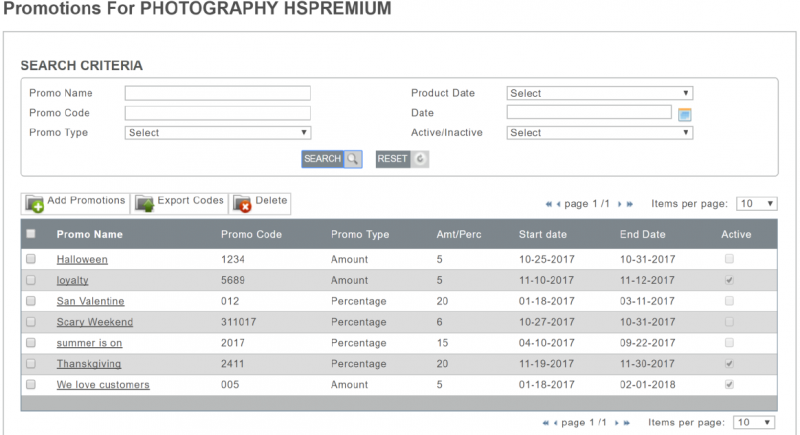Open the calendar date picker icon
The width and height of the screenshot is (800, 435).
coord(685,113)
